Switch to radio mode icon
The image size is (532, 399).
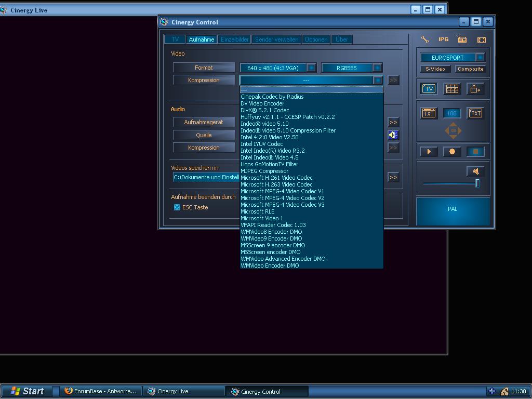[461, 39]
